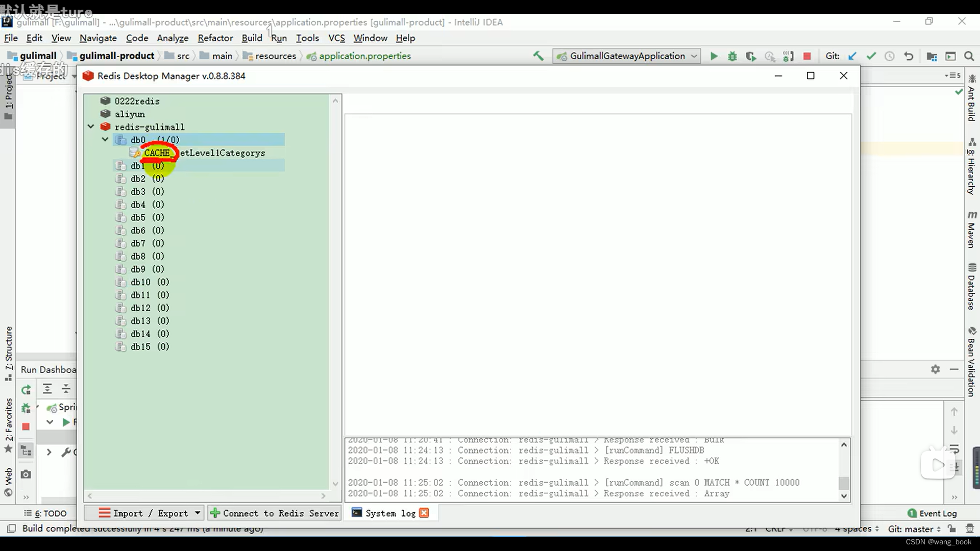Open the Navigate menu

[98, 38]
